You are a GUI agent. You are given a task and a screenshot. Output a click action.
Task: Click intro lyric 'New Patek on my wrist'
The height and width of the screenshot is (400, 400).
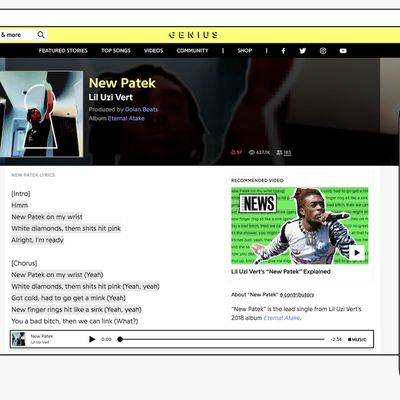coord(47,217)
